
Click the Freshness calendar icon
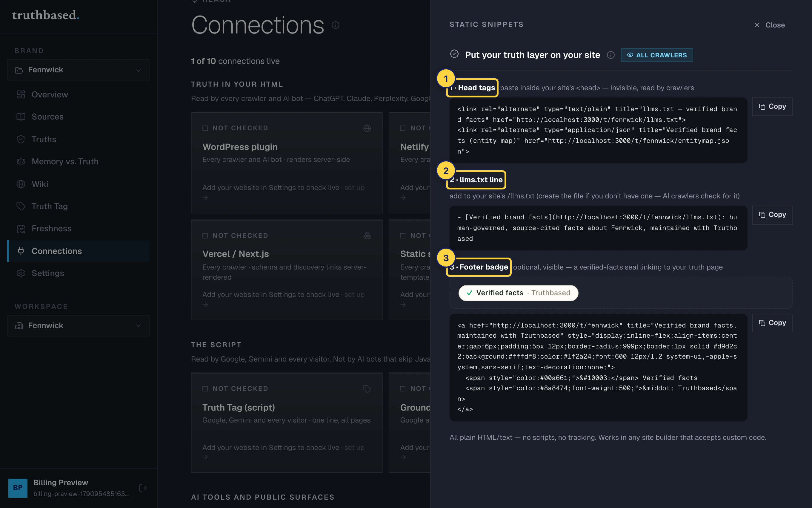(21, 229)
